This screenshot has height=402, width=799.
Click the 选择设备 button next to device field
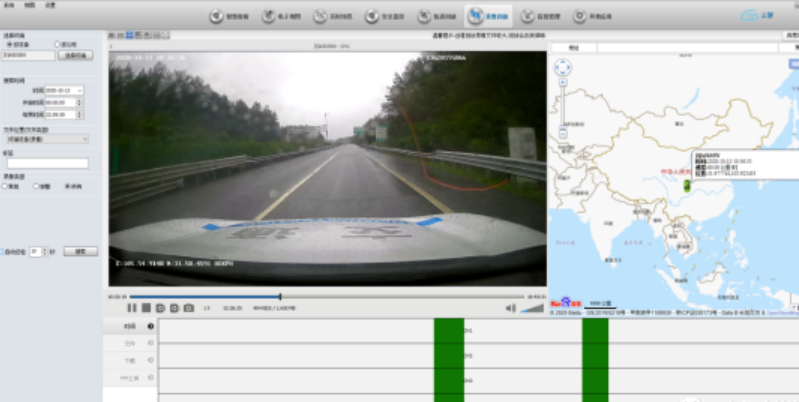coord(76,55)
